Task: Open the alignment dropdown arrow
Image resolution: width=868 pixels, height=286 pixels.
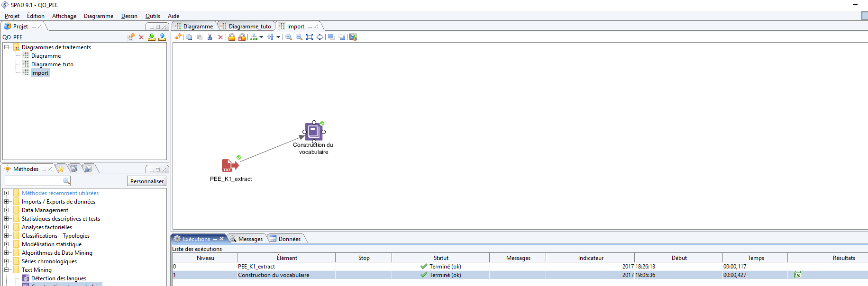Action: click(x=278, y=37)
